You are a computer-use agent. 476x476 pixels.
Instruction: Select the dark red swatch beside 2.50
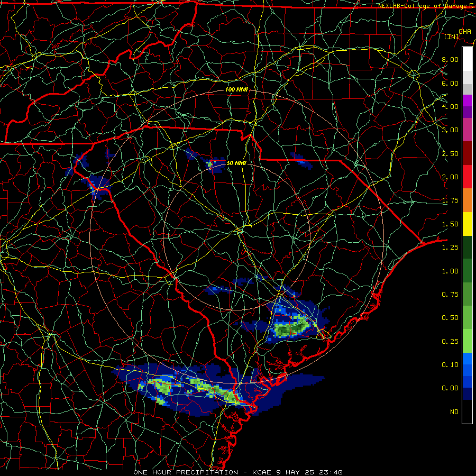467,153
